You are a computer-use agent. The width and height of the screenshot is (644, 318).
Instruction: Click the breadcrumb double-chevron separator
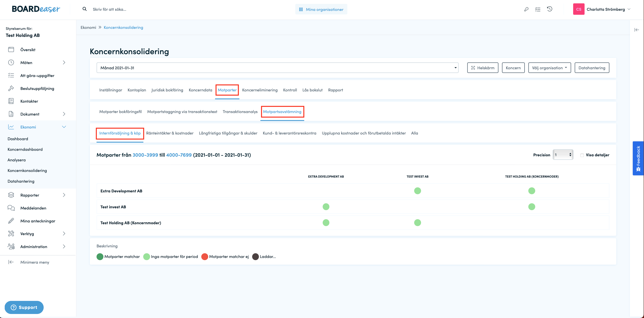coord(100,27)
